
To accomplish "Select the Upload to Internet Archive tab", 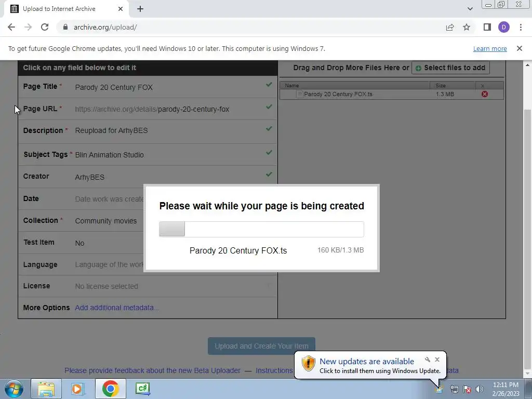I will tap(66, 9).
